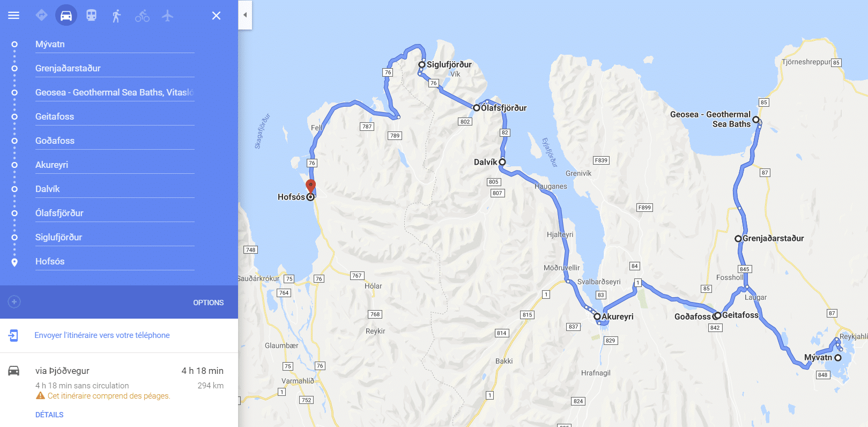Click Envoyer l'itinéraire vers votre téléphone

tap(102, 335)
